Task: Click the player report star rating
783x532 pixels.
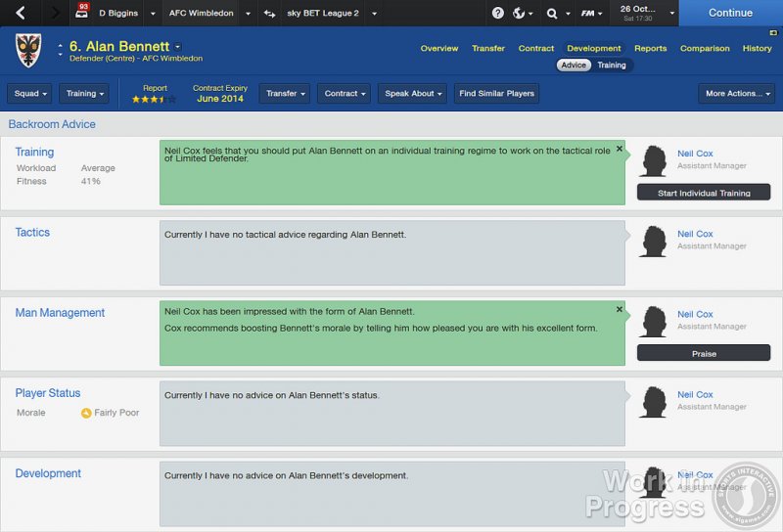Action: [x=154, y=99]
